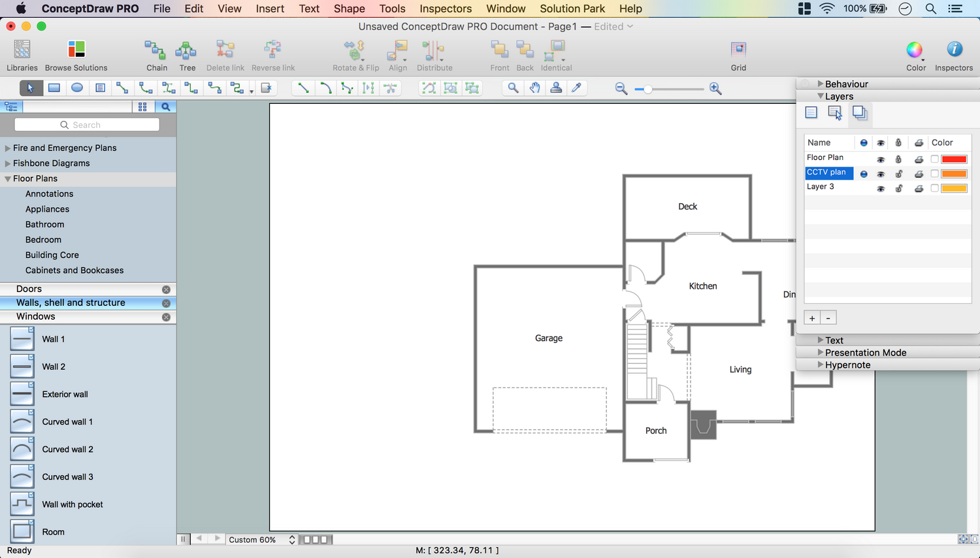Click the Browse Solutions icon

tap(76, 50)
